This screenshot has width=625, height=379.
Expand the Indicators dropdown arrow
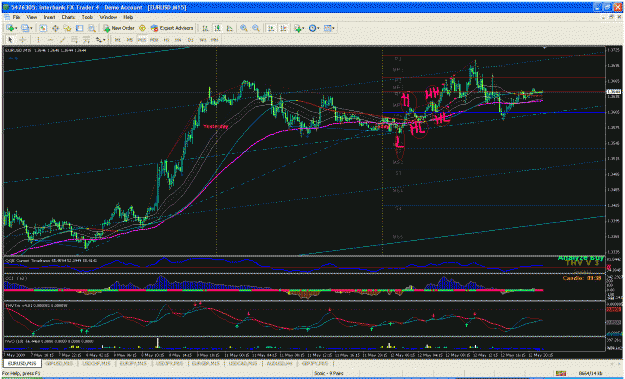pyautogui.click(x=303, y=28)
